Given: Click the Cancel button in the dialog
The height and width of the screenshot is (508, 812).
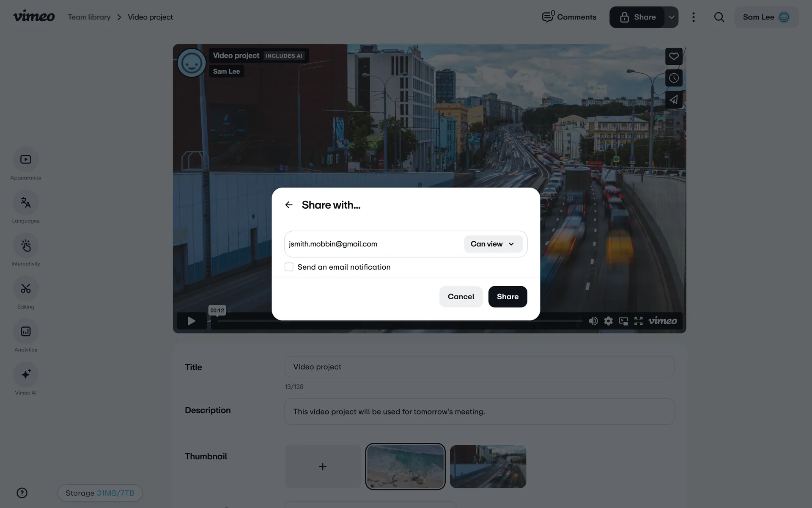Looking at the screenshot, I should 461,297.
